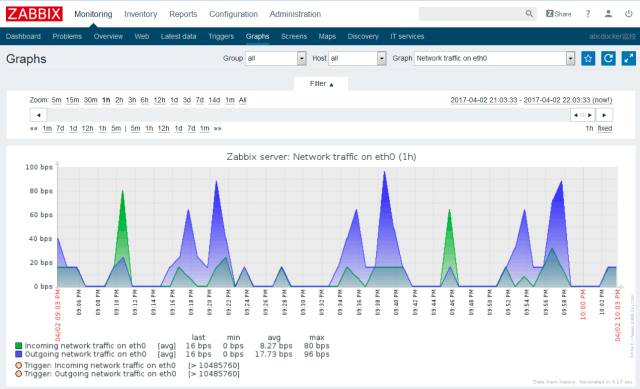
Task: Jump forward with the double right arrows
Action: click(x=218, y=129)
